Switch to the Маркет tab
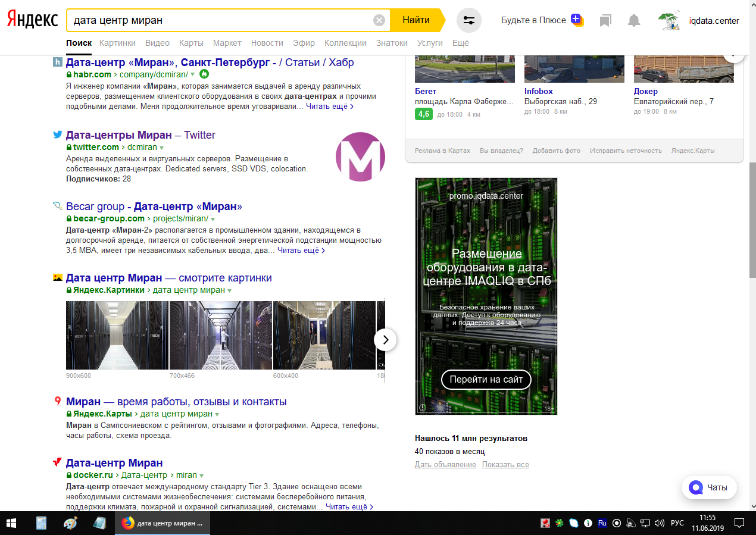The image size is (756, 535). click(x=227, y=43)
